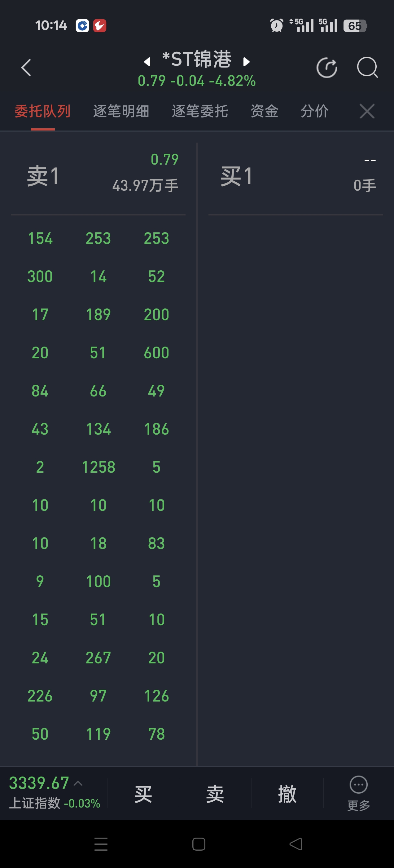Tap the back arrow icon
The image size is (394, 868).
click(x=26, y=68)
